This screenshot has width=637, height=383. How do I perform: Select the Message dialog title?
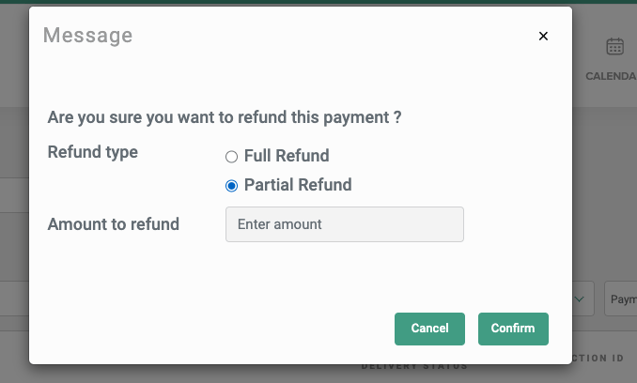tap(88, 35)
